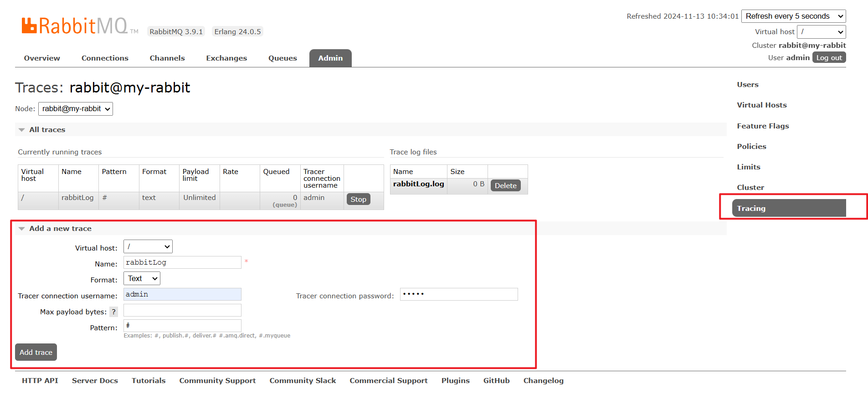Open the Format dropdown set to Text
868x394 pixels.
[x=142, y=279]
